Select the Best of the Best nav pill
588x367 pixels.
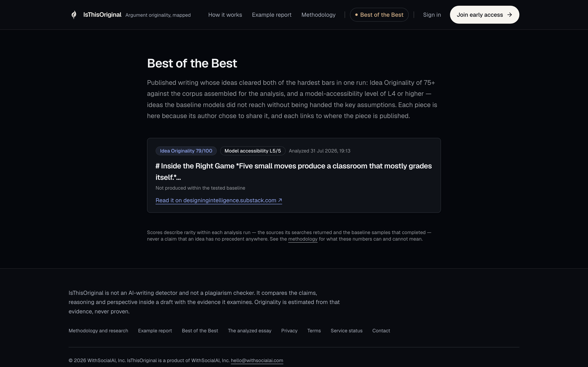coord(379,15)
